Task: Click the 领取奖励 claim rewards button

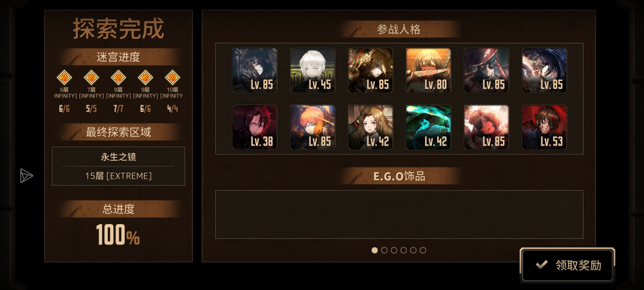Action: [567, 265]
